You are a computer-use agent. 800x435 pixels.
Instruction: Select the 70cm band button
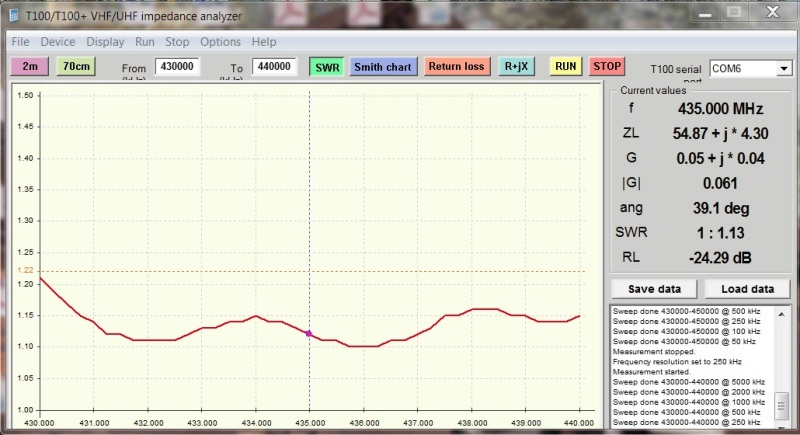pyautogui.click(x=76, y=66)
